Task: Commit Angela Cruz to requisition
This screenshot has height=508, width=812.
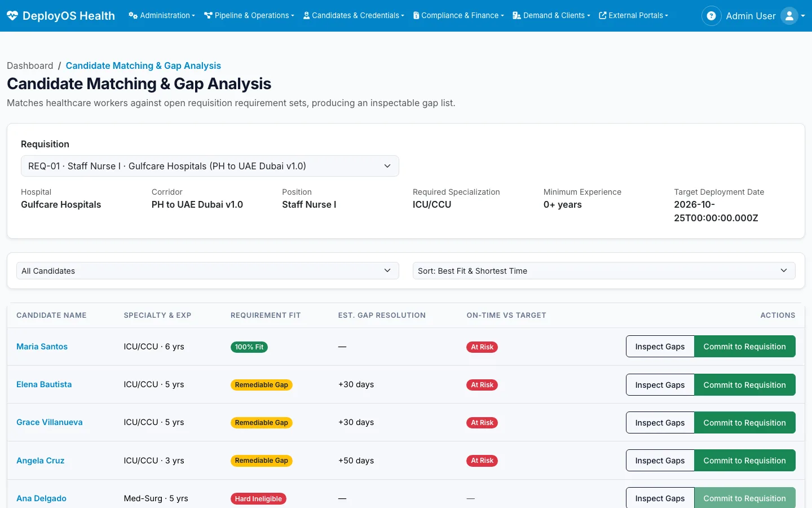Action: (744, 461)
